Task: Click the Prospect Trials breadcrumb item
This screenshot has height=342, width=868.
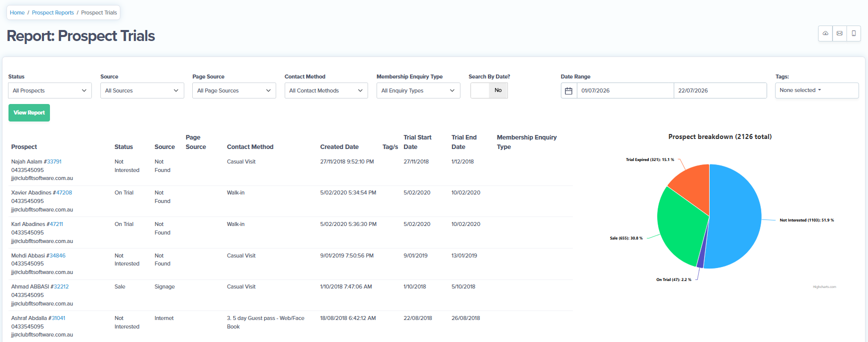Action: [99, 12]
